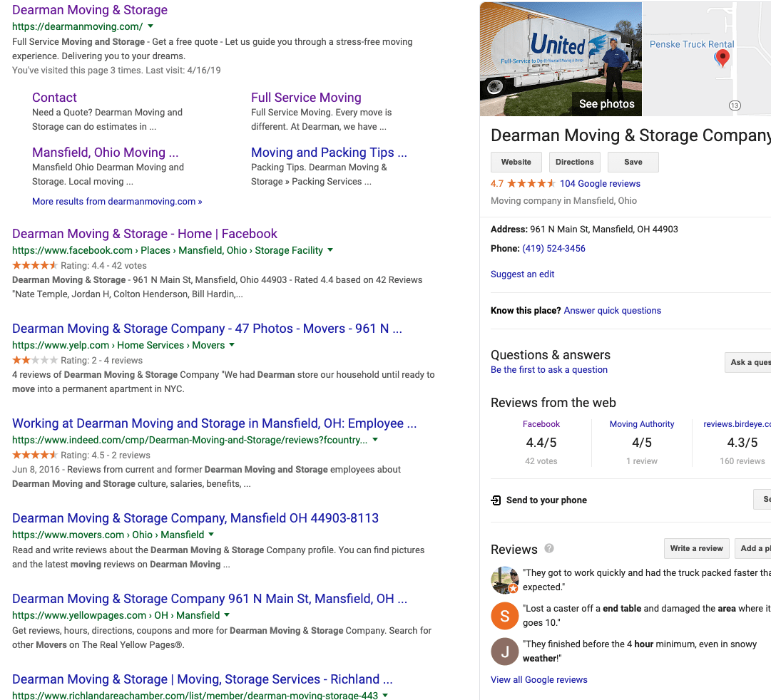Click Suggest an edit

[522, 274]
